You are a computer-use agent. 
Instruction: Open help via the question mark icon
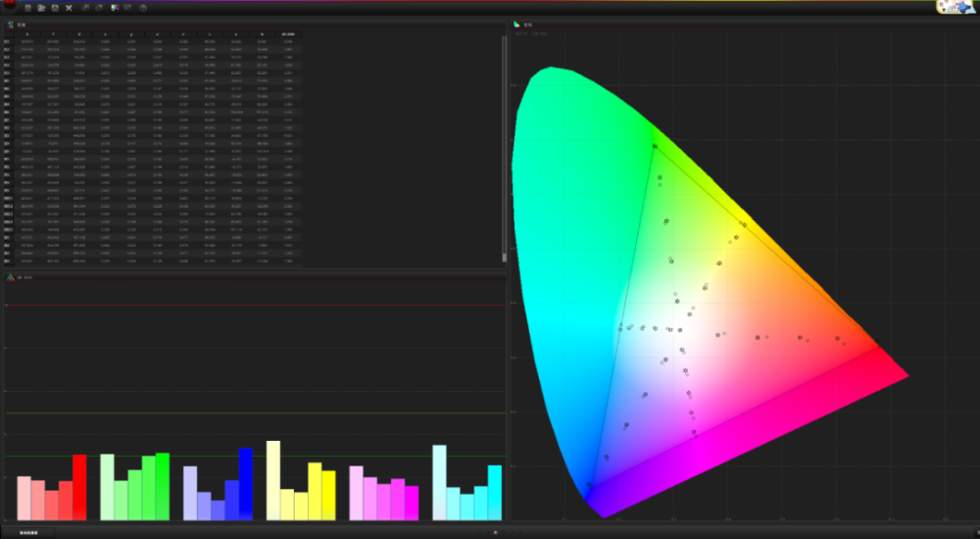(143, 8)
